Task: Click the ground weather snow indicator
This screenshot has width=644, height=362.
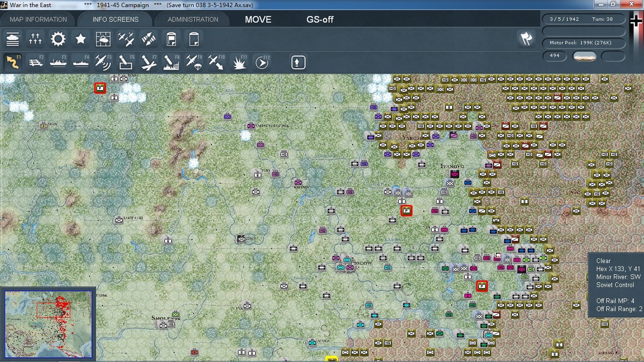Action: tap(584, 56)
